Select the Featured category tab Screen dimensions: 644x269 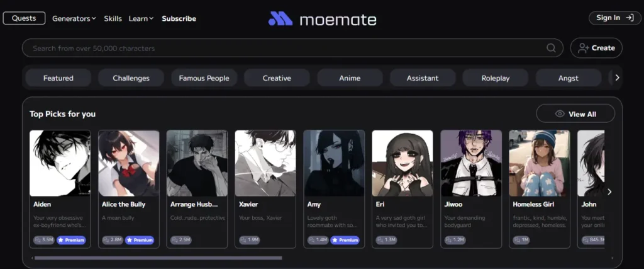point(58,77)
